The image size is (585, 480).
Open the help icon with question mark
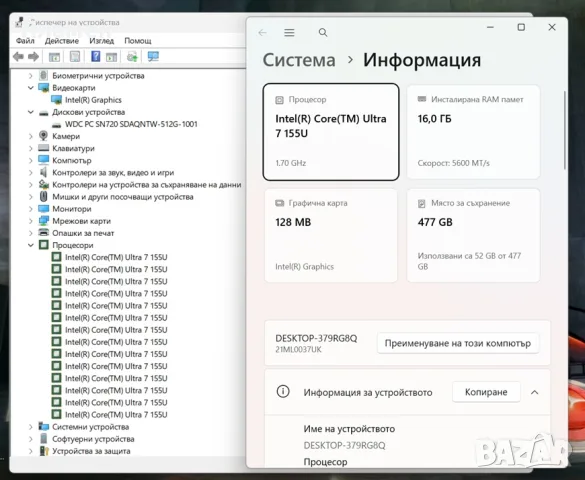(96, 56)
